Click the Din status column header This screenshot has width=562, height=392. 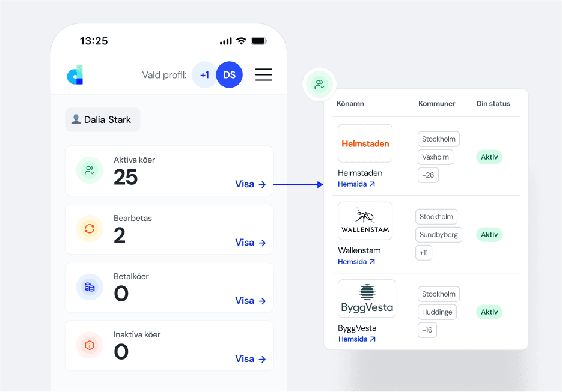tap(493, 104)
